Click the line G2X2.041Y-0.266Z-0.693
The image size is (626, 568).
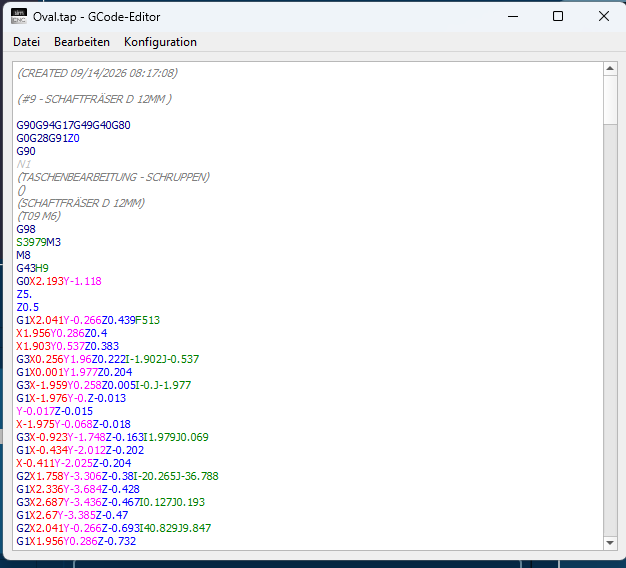pyautogui.click(x=114, y=528)
